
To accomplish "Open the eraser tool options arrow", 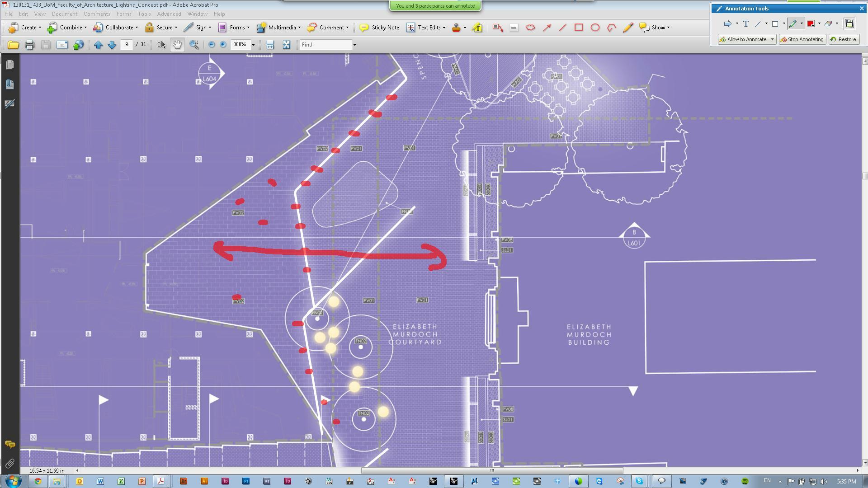I will click(x=837, y=23).
